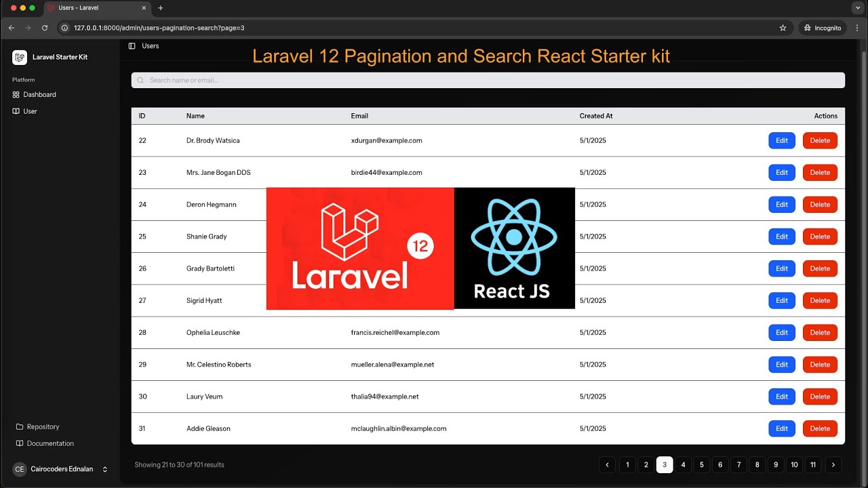Go to pagination page 7
Viewport: 868px width, 488px height.
(738, 465)
